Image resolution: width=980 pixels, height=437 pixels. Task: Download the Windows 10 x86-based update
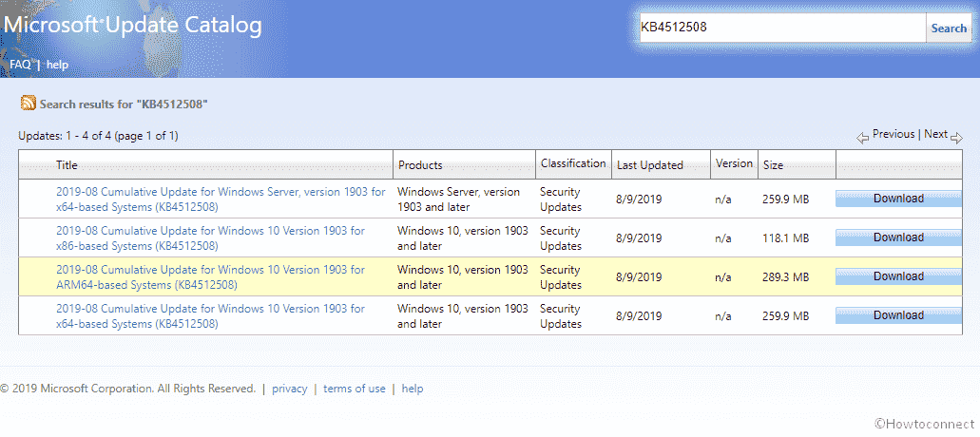899,237
